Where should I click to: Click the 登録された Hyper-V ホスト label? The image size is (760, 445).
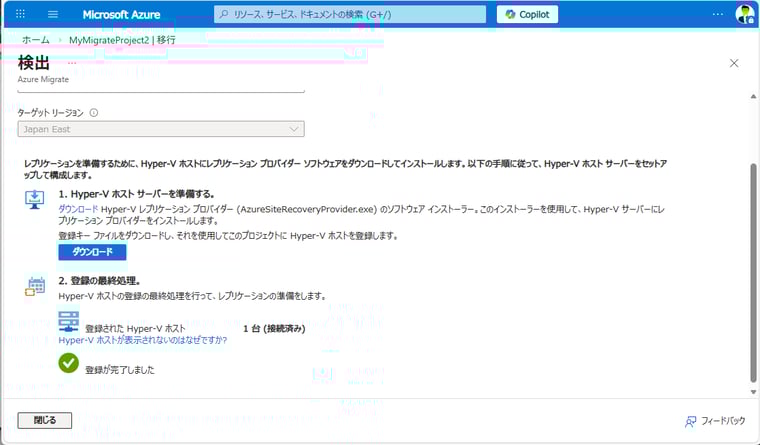(135, 328)
